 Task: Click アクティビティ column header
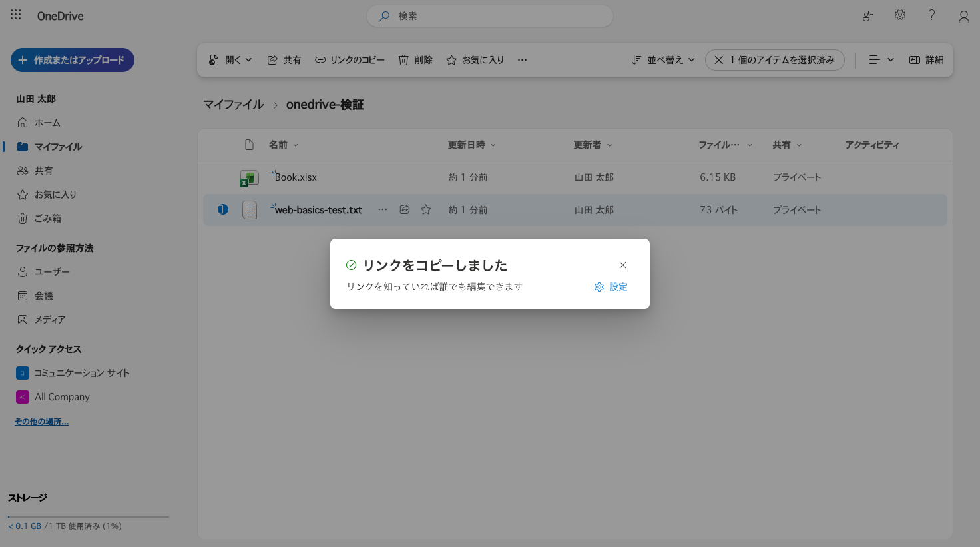(872, 145)
